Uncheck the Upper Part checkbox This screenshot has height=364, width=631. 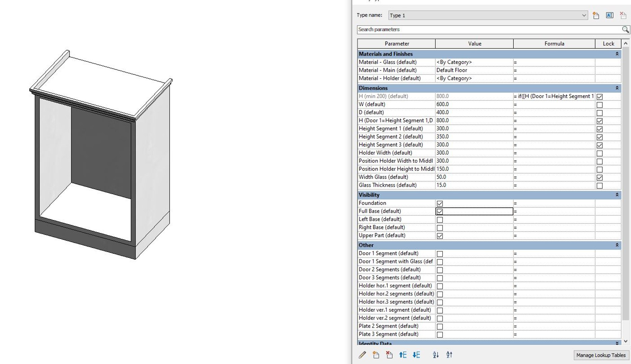(440, 236)
